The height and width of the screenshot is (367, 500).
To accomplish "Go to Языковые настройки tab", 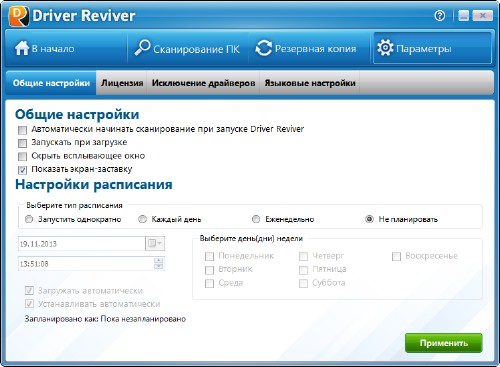I will [x=310, y=83].
